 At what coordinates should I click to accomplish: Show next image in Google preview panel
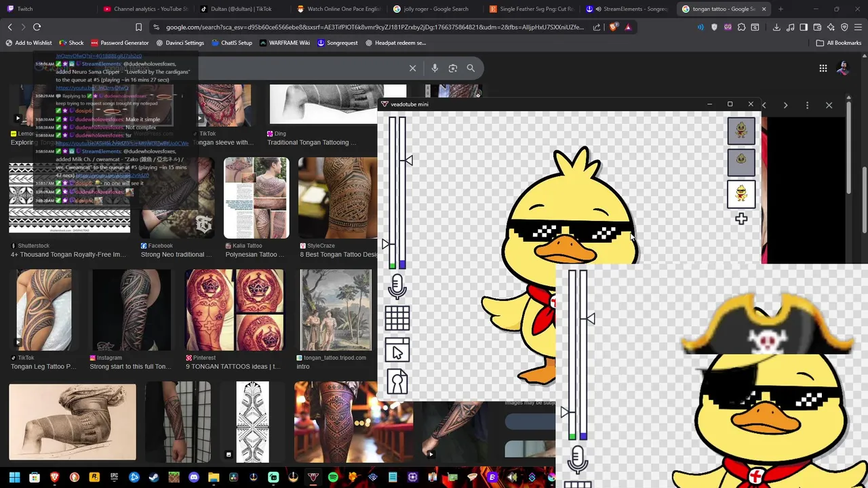click(785, 105)
